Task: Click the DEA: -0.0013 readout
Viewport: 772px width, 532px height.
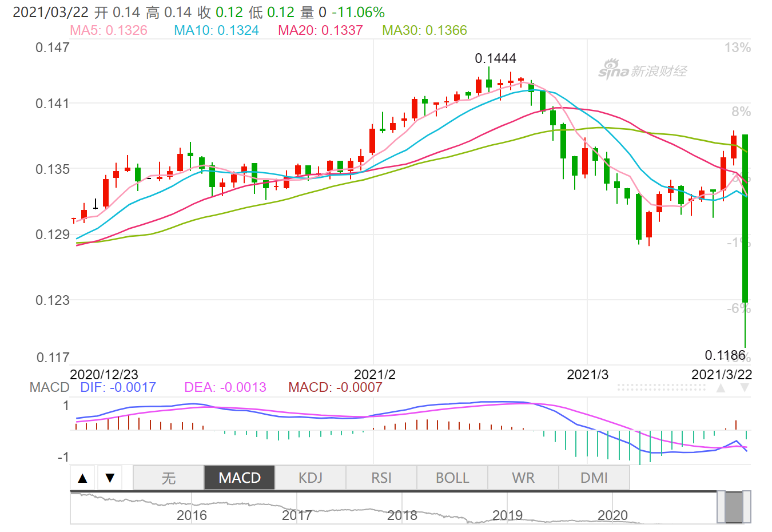Action: coord(225,387)
